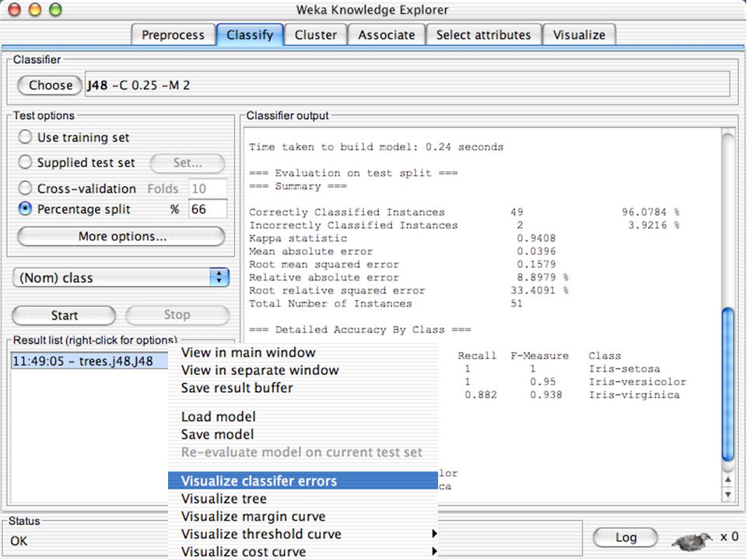Image resolution: width=747 pixels, height=560 pixels.
Task: Switch to the Cluster tab
Action: (315, 35)
